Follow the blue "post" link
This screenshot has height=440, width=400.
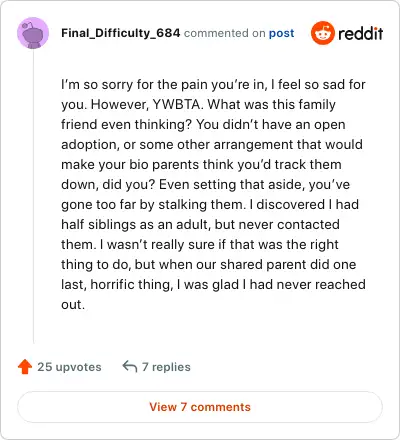click(x=282, y=33)
